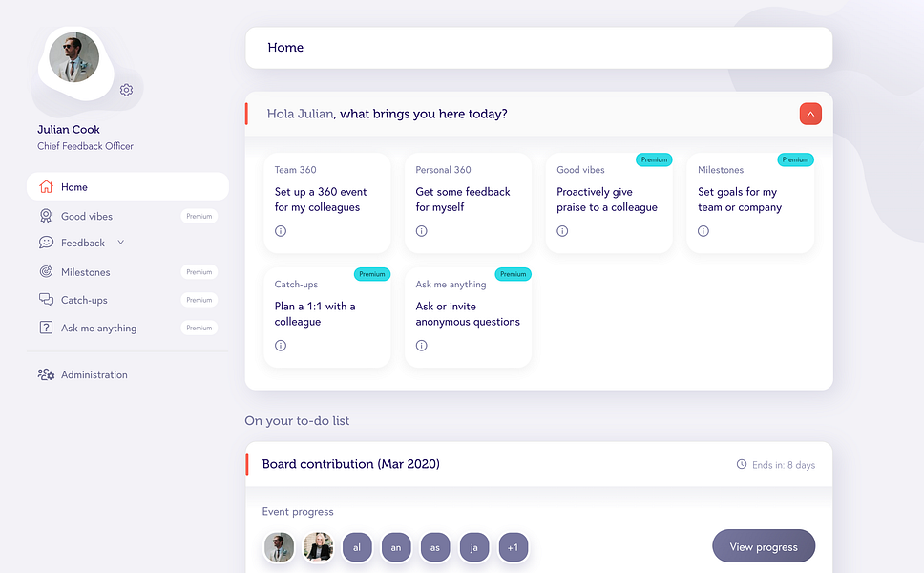Open info icon on Personal 360 card

tap(421, 231)
